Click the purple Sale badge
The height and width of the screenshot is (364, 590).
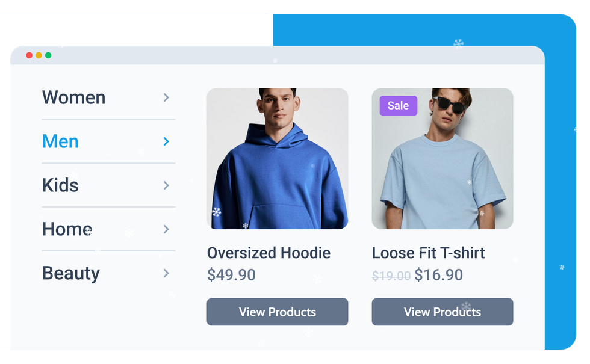tap(398, 106)
